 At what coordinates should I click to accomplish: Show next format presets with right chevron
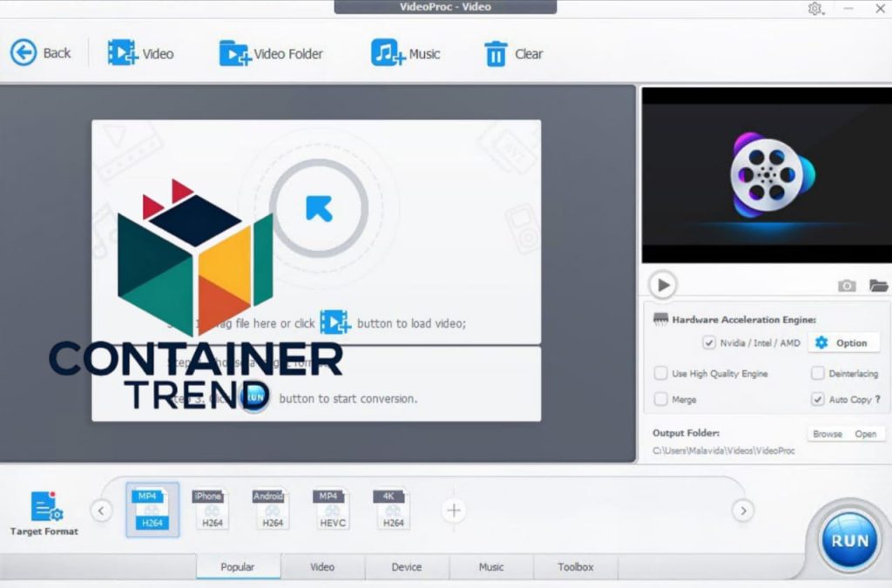(x=743, y=510)
